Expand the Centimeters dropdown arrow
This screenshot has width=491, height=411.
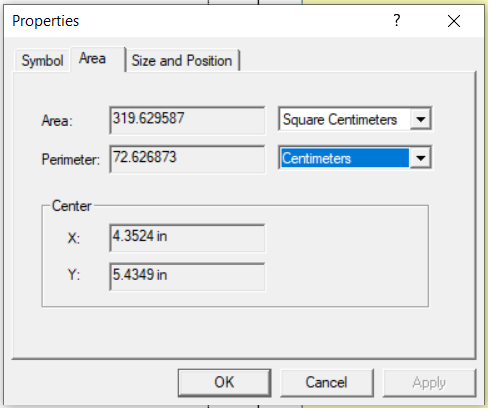coord(421,158)
